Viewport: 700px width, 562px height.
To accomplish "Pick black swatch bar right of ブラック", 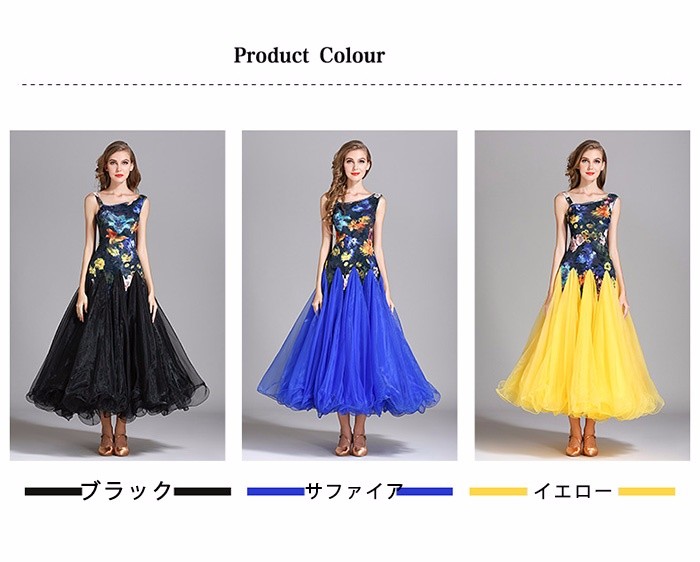I will 202,491.
